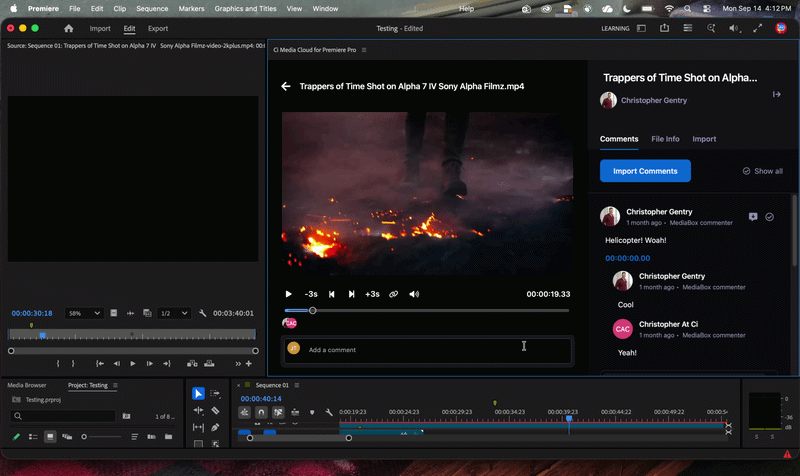Image resolution: width=800 pixels, height=476 pixels.
Task: Select the Track Select Forward tool
Action: point(215,393)
